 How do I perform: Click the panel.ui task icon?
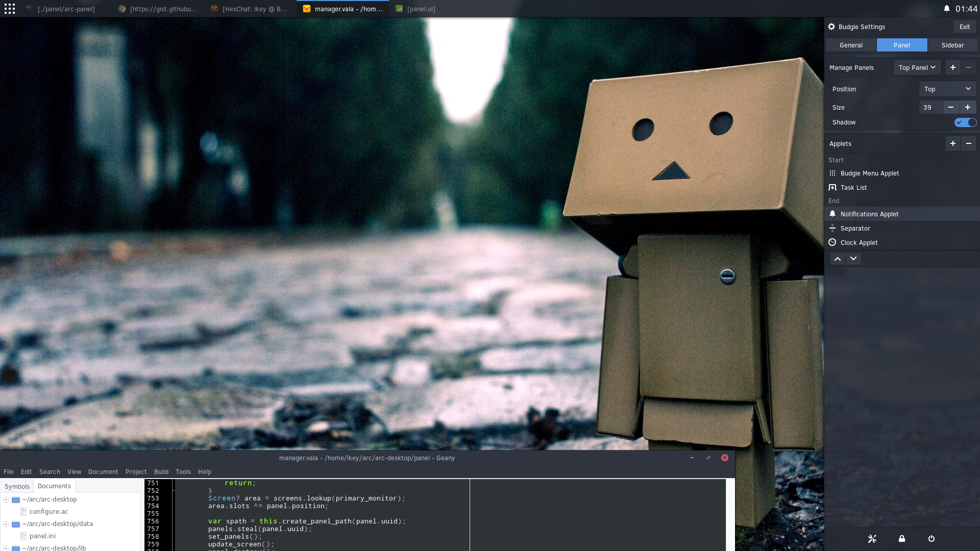click(399, 9)
